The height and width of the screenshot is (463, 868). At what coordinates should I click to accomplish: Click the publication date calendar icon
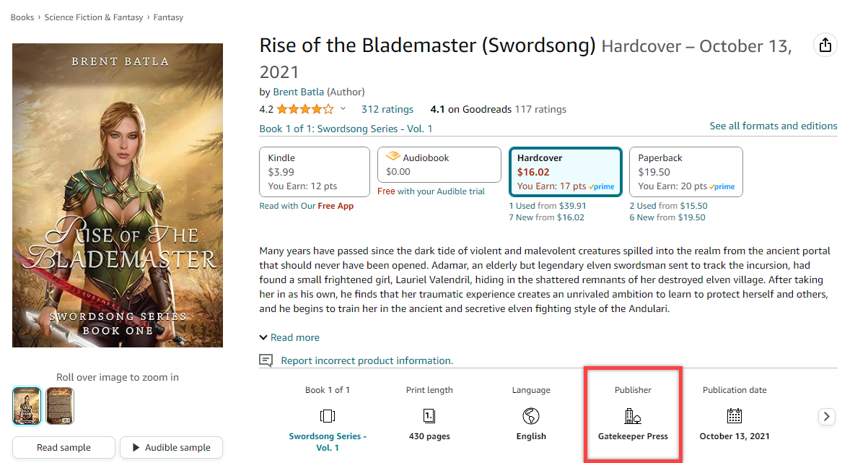click(x=735, y=415)
